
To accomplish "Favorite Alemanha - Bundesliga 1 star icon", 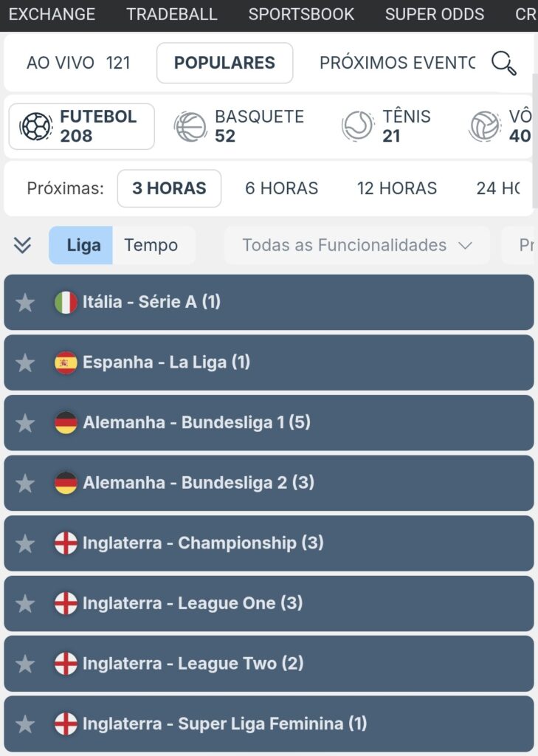I will pyautogui.click(x=26, y=423).
